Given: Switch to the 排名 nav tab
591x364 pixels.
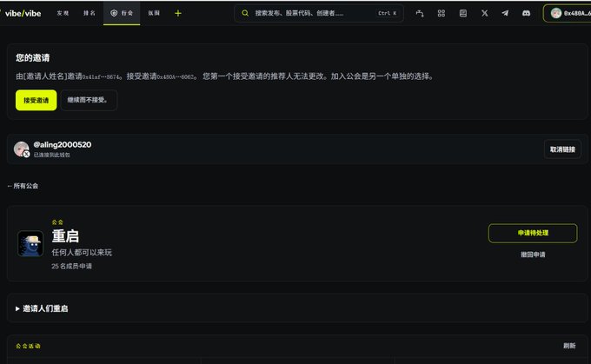Looking at the screenshot, I should click(x=89, y=13).
